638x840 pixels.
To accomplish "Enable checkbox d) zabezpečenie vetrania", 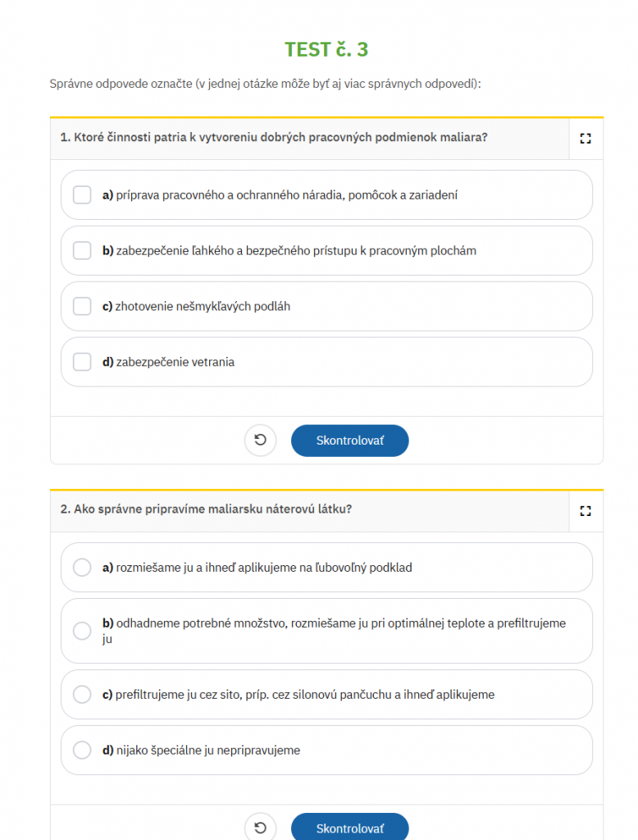I will 82,362.
